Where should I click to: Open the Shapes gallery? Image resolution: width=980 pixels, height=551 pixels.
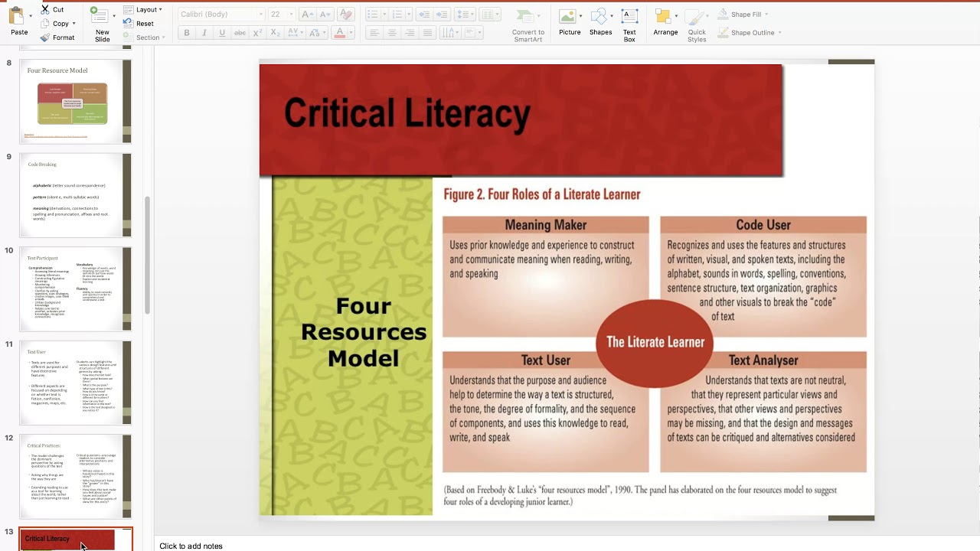(x=600, y=22)
